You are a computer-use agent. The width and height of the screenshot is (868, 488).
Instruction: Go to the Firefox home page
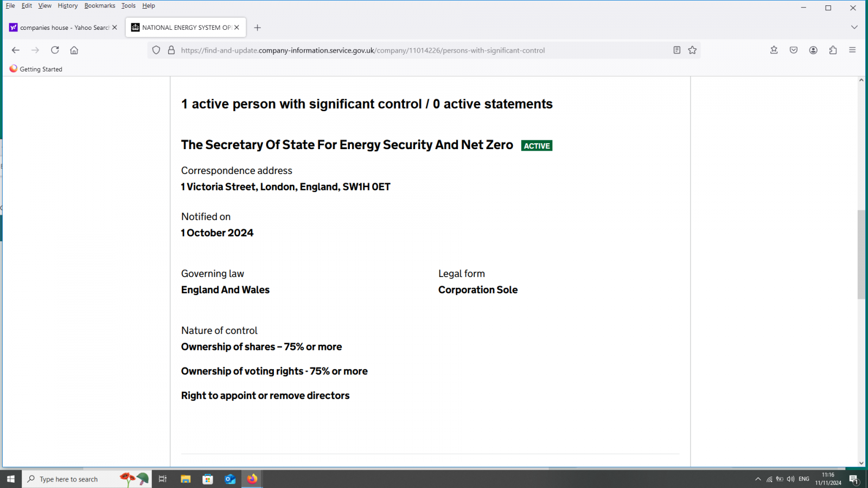(x=74, y=50)
